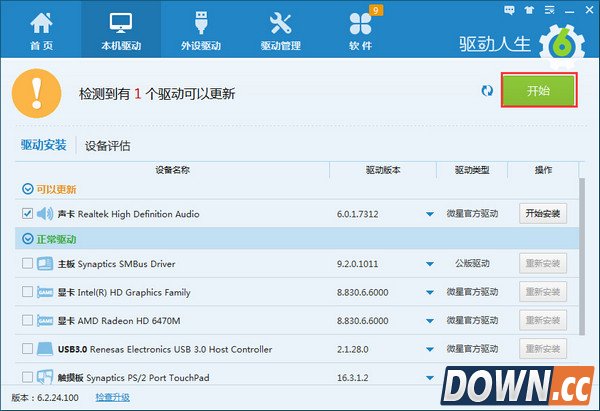Click text 声卡 Realtek High Definition Audio
Viewport: 600px width, 411px height.
129,214
